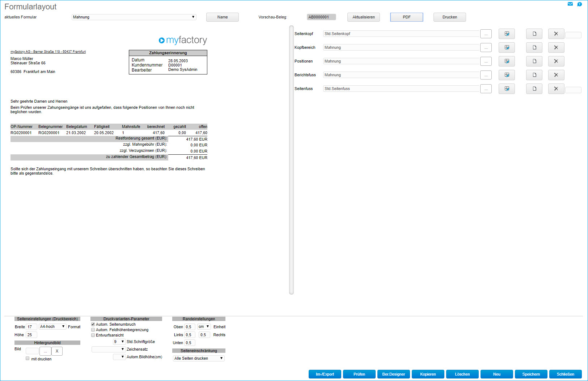This screenshot has width=588, height=381.
Task: Open designer icon for Seitenkopf row
Action: click(x=507, y=34)
